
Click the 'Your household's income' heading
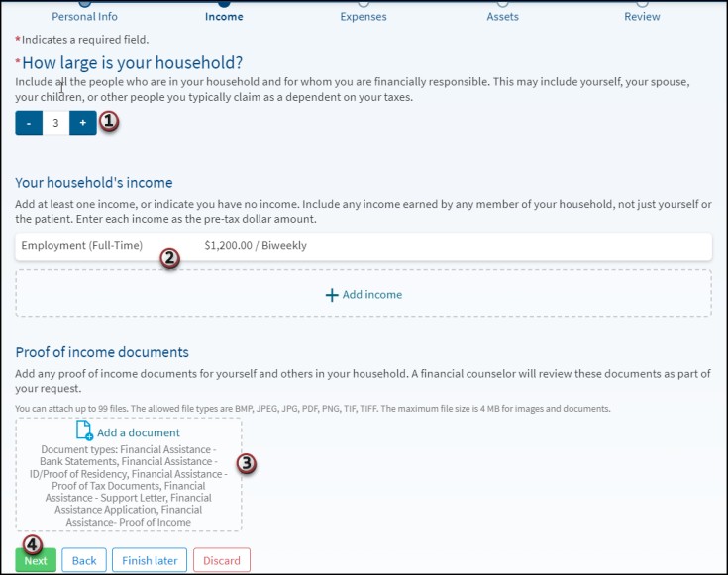[94, 183]
